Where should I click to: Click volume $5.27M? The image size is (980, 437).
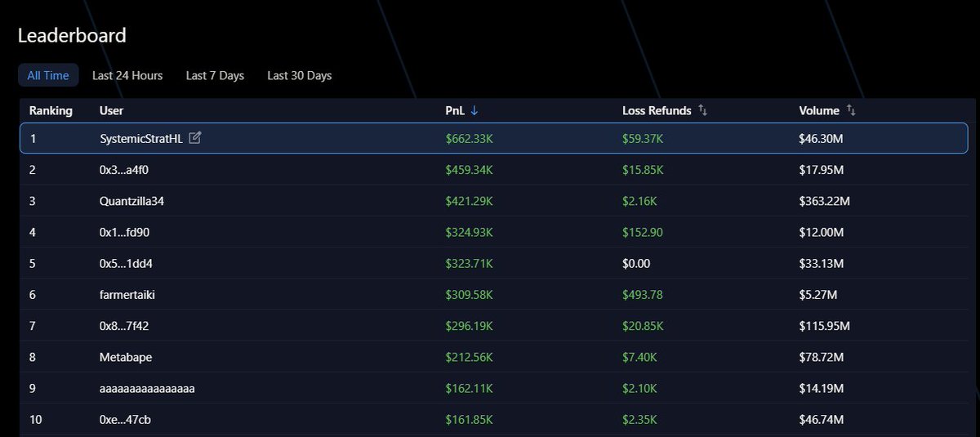tap(817, 295)
